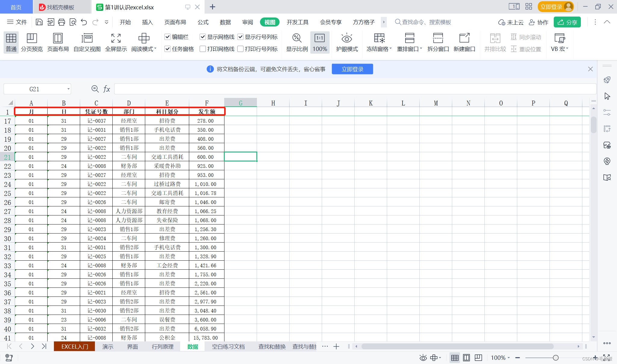This screenshot has width=617, height=364.
Task: Dismiss the cloud backup notification banner
Action: pos(590,69)
